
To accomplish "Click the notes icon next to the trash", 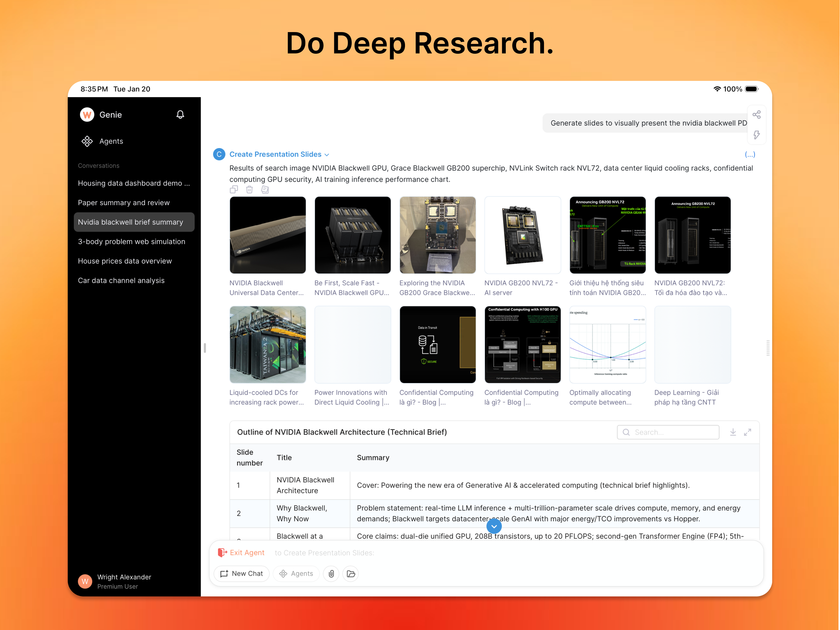I will tap(265, 189).
